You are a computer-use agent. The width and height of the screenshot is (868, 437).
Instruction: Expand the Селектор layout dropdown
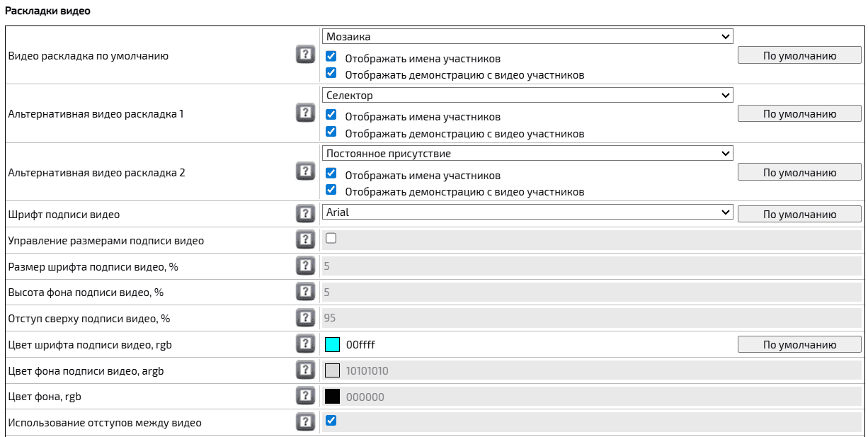[527, 95]
